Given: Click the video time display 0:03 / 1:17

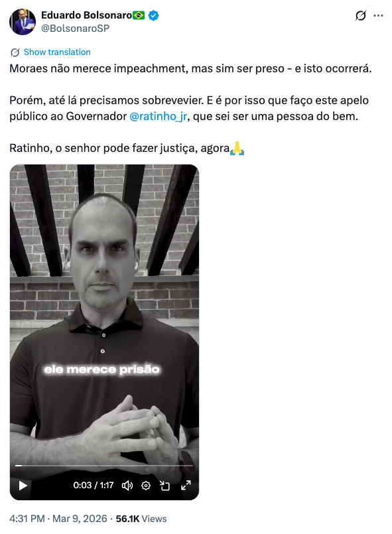Looking at the screenshot, I should [x=94, y=486].
